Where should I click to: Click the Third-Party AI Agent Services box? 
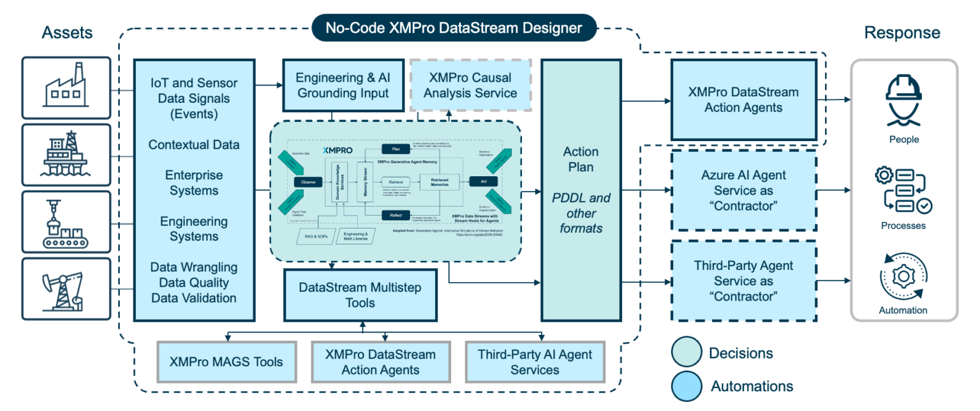coord(535,362)
